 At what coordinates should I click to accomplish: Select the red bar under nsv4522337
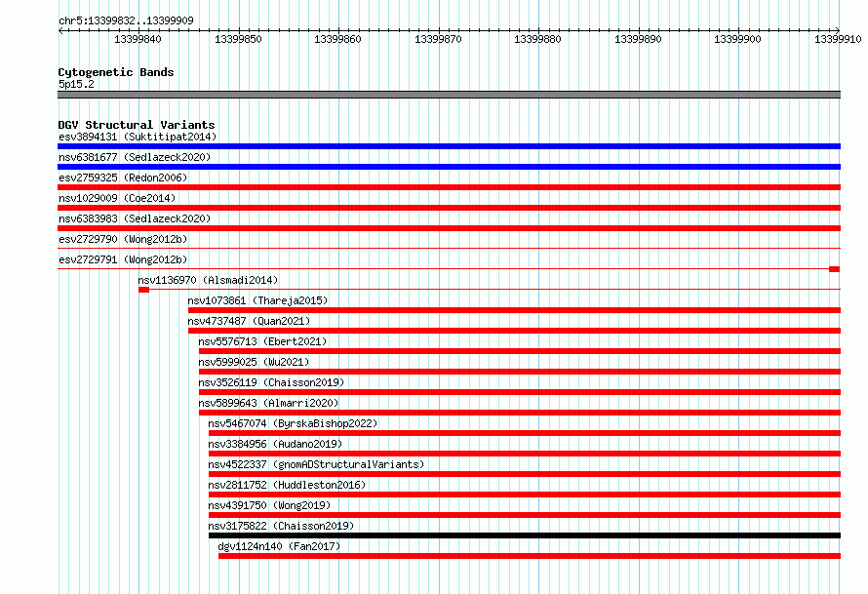click(x=525, y=474)
